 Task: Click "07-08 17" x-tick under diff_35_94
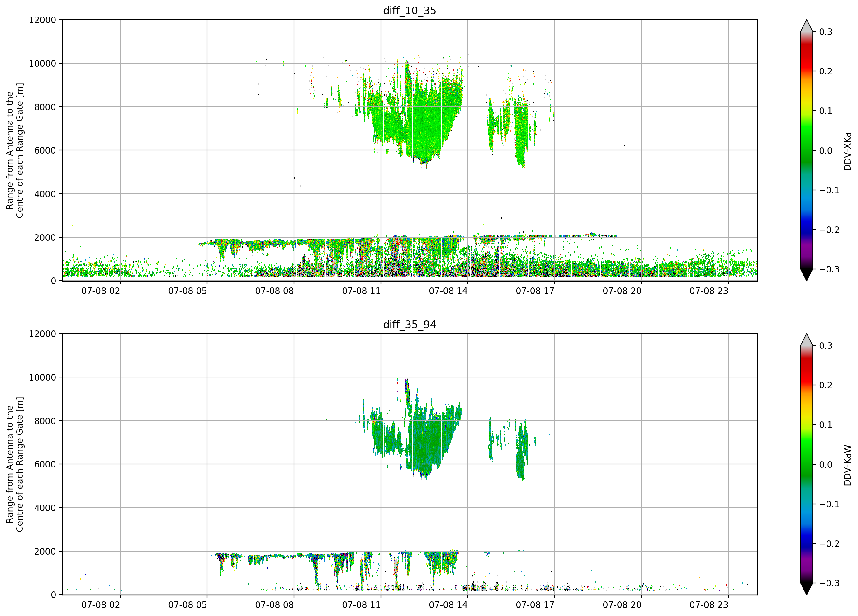pos(535,605)
